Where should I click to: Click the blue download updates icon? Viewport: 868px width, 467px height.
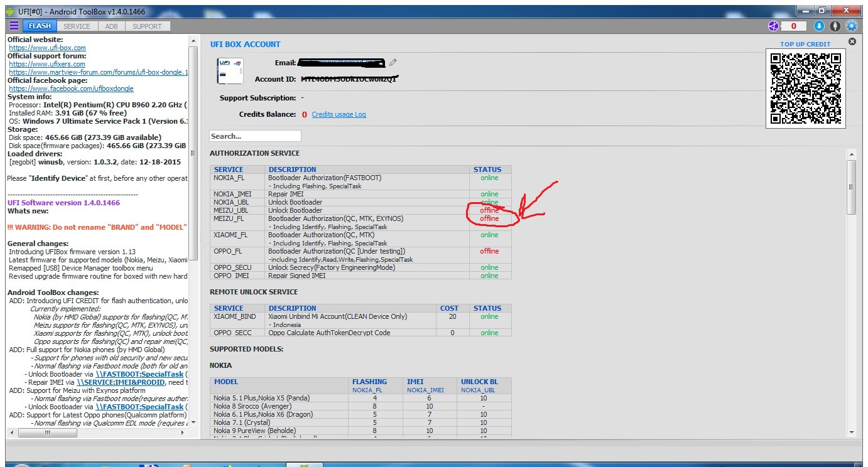pyautogui.click(x=819, y=26)
